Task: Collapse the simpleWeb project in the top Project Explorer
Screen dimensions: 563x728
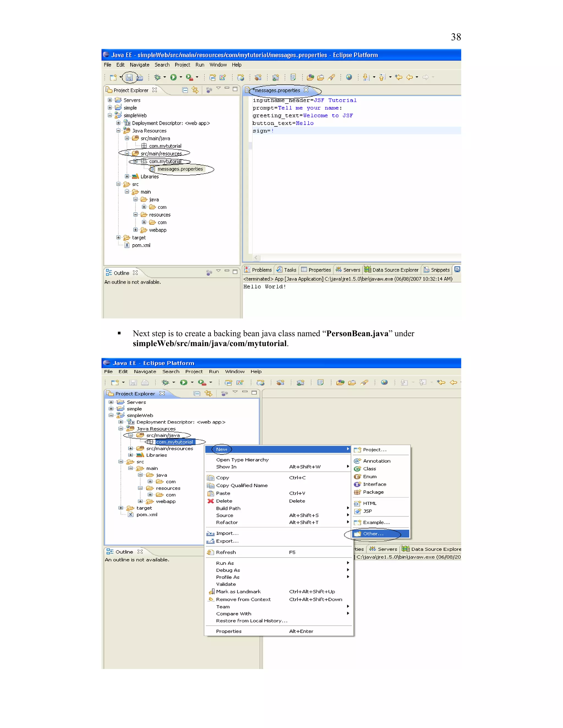Action: pyautogui.click(x=110, y=115)
